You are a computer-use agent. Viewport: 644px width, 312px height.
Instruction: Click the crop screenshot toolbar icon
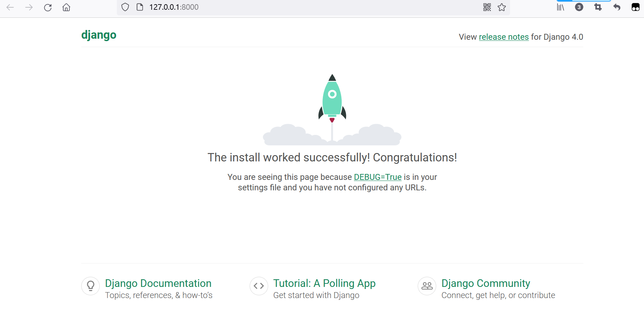click(598, 7)
